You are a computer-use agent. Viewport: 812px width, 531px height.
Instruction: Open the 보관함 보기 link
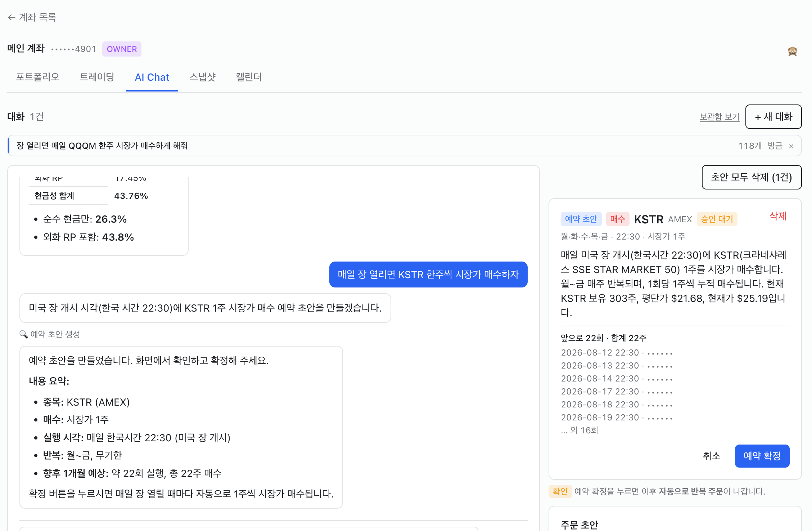(x=719, y=117)
